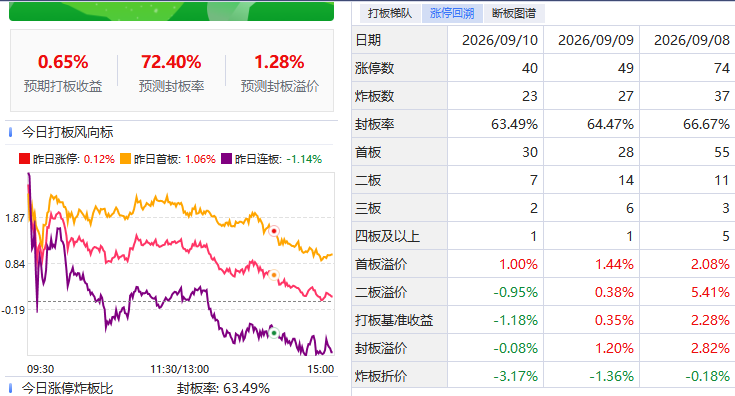Select the 涨停回溯 tab
The image size is (735, 396).
(452, 13)
